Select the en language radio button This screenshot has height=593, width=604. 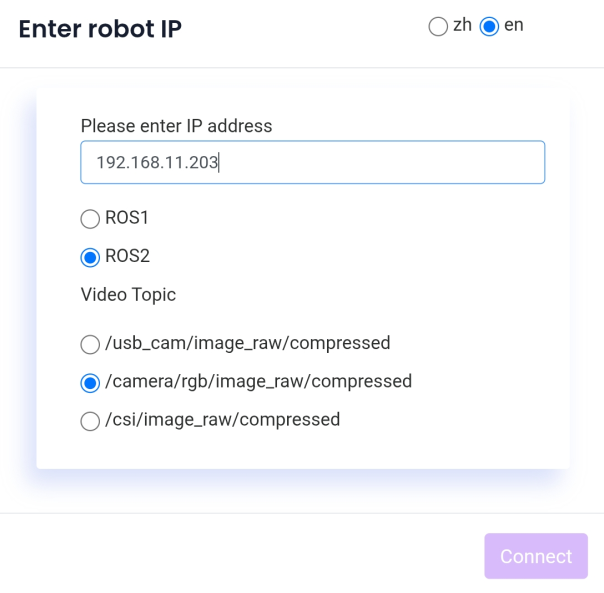489,27
